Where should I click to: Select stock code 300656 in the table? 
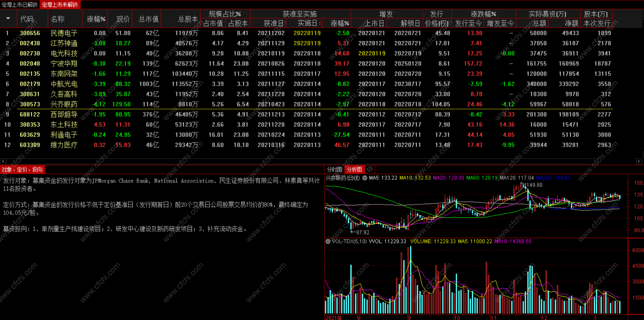(x=30, y=33)
